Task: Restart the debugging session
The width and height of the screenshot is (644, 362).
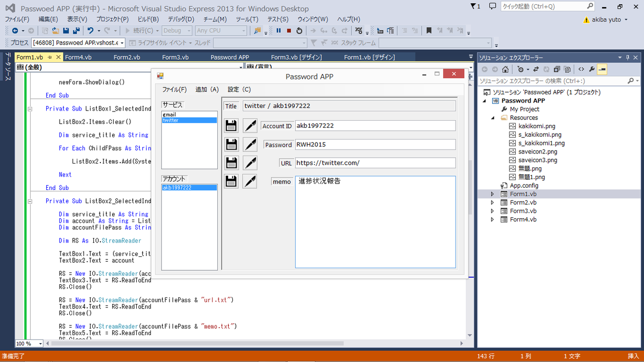Action: [299, 31]
